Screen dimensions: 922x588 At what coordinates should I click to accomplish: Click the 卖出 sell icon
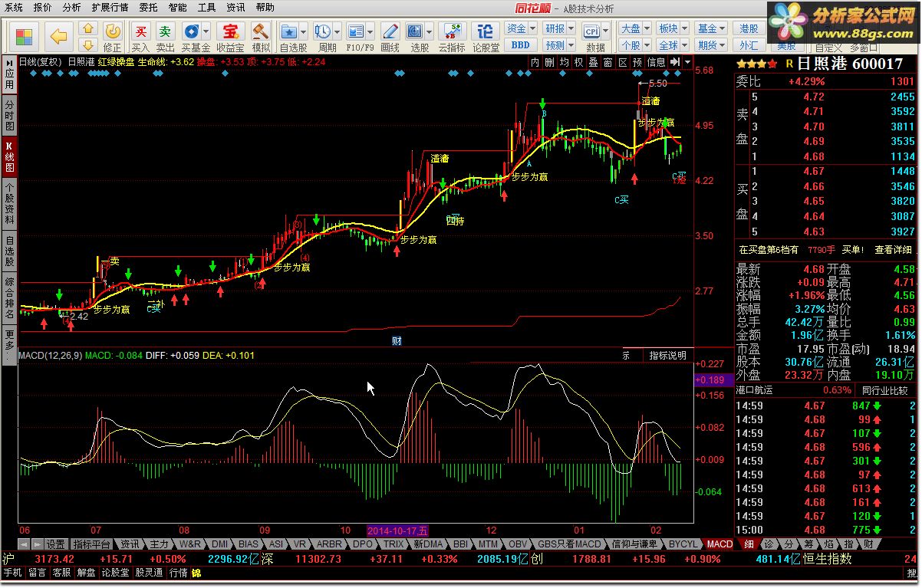[165, 36]
